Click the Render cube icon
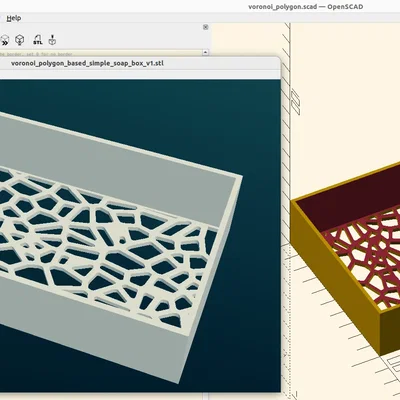This screenshot has height=400, width=400. 20,40
